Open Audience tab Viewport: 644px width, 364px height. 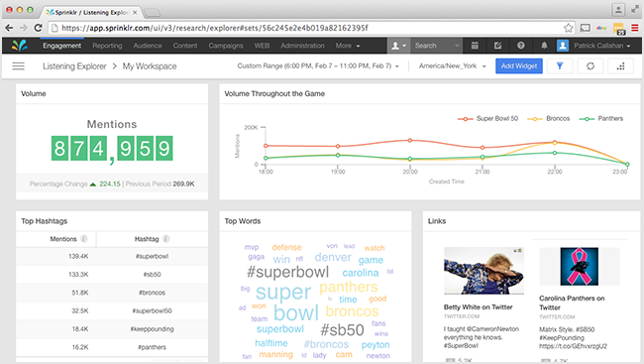tap(148, 46)
